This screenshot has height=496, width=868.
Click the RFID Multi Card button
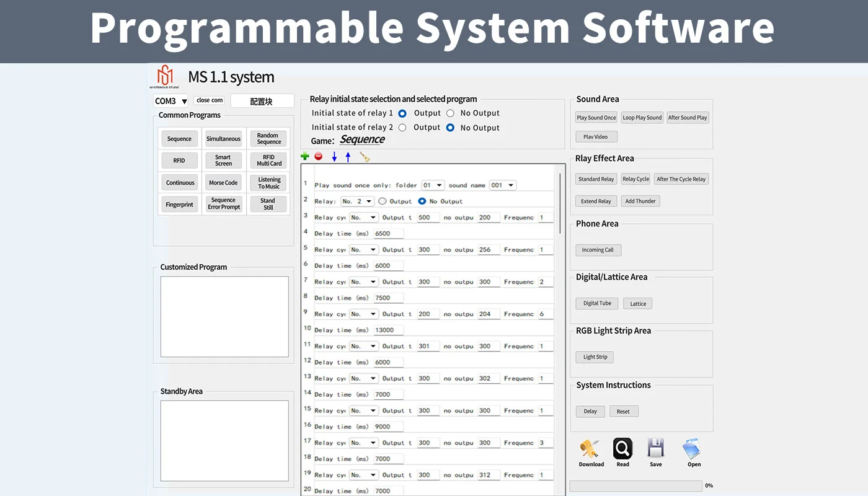pyautogui.click(x=268, y=161)
